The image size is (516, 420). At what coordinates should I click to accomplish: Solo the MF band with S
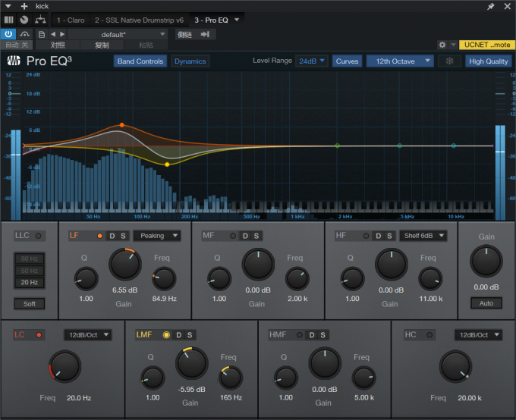click(256, 236)
